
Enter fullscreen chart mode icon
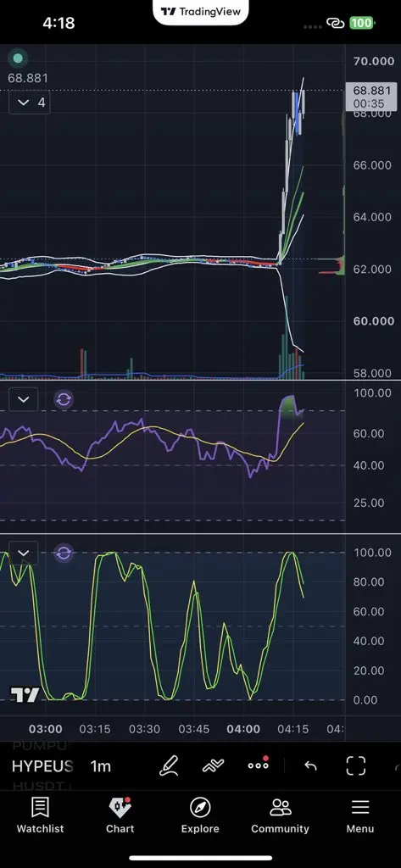(x=355, y=765)
